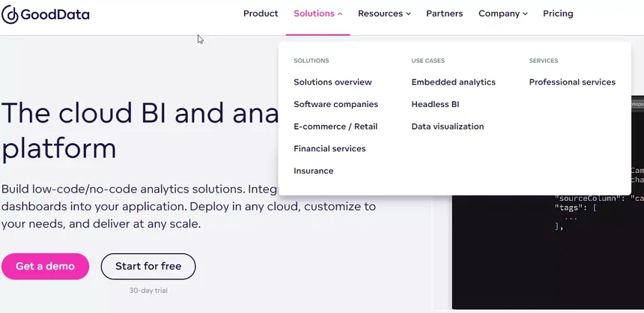Select Software companies solution

click(x=335, y=104)
